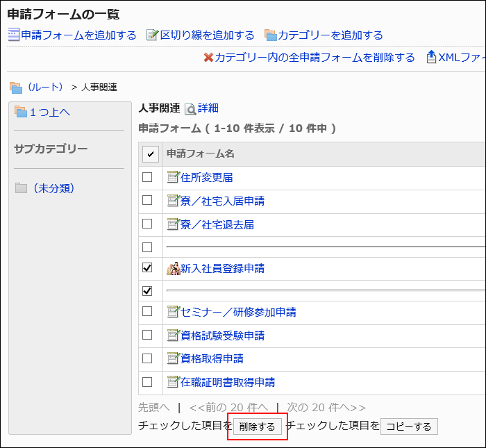
Task: Open the 区切り線を追加する link
Action: 207,35
